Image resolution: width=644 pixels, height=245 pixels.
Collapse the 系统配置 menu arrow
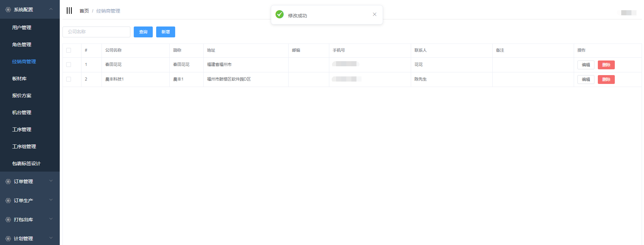tap(51, 9)
